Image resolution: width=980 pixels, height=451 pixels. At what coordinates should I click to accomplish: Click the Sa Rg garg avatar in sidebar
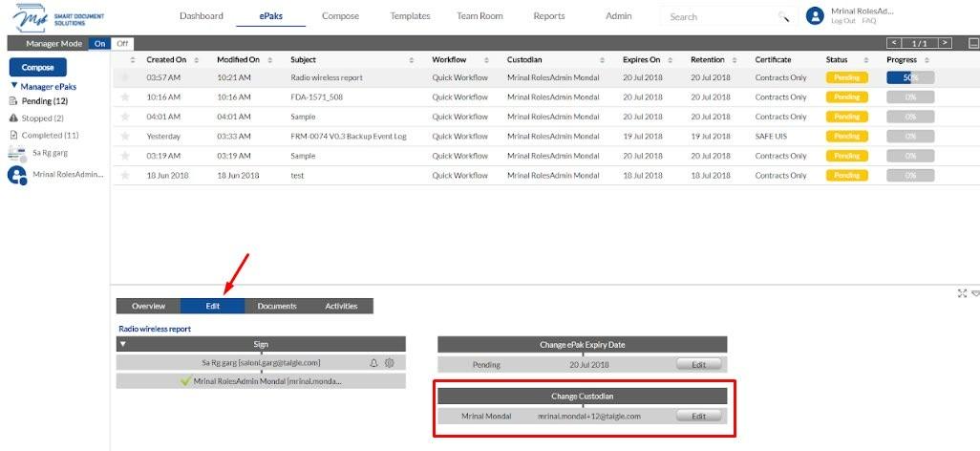pos(16,153)
